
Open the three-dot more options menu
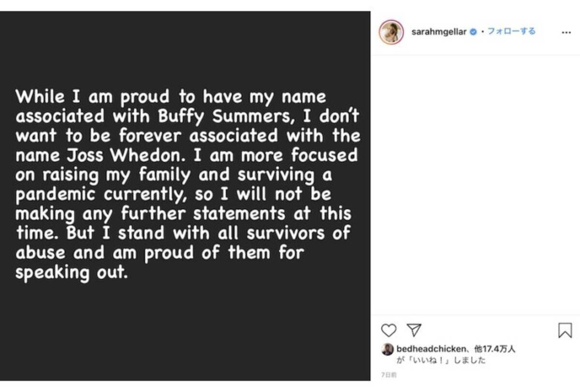[x=566, y=32]
